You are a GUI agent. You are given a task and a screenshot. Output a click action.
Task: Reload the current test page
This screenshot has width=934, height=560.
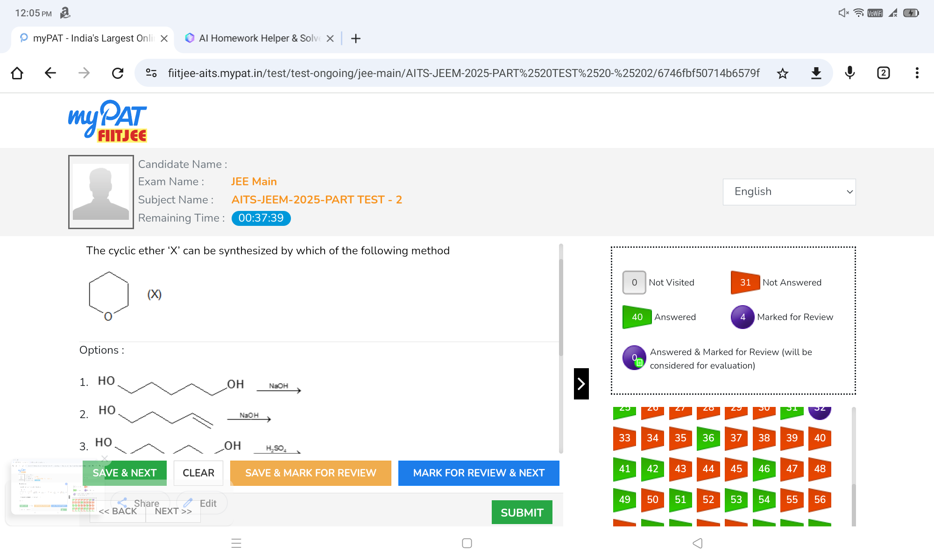118,73
